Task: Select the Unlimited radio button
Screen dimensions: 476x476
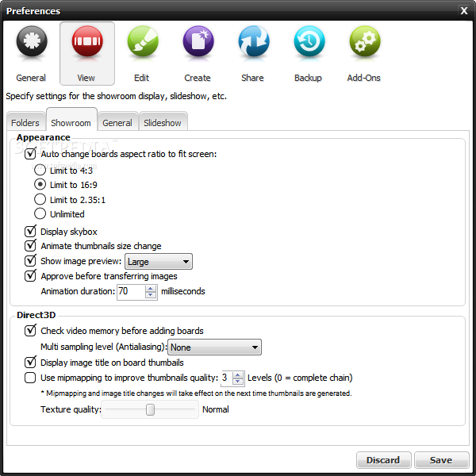Action: [40, 213]
